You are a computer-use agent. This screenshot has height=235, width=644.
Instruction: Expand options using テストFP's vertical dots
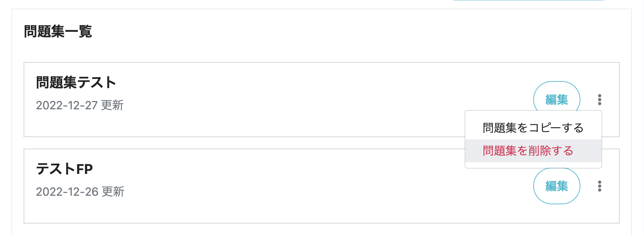coord(599,186)
